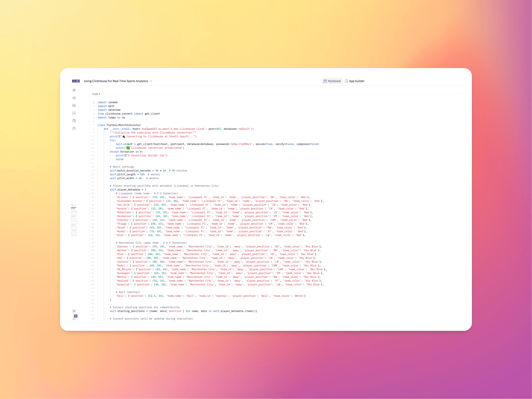Click the 'self.pitch_width = 68' line
This screenshot has height=399, width=532.
(134, 178)
